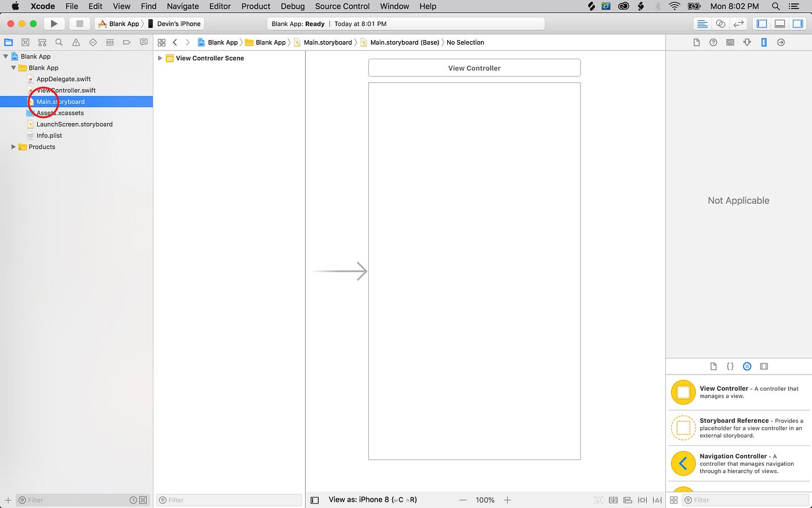Collapse the Blank App group folder

point(13,68)
